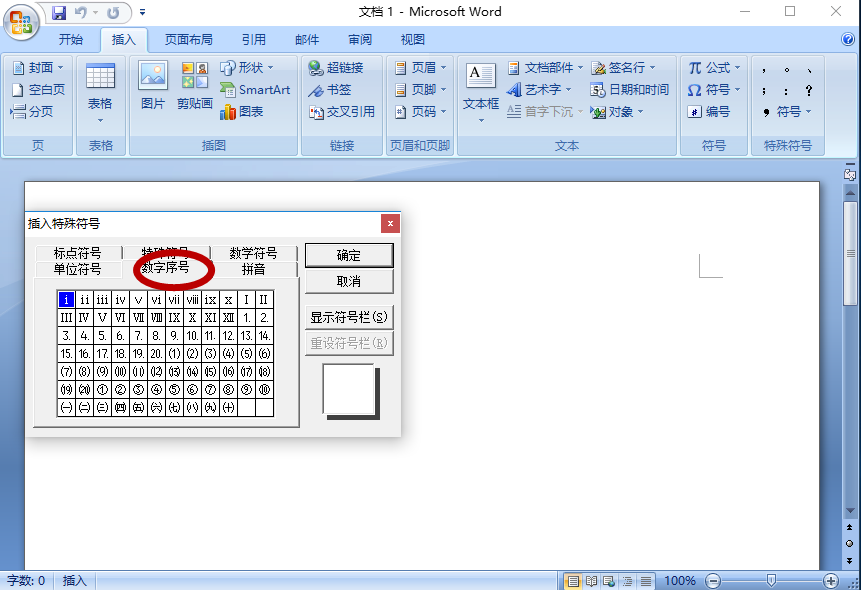Choose the roman numeral XII symbol
The height and width of the screenshot is (590, 861).
[x=228, y=318]
